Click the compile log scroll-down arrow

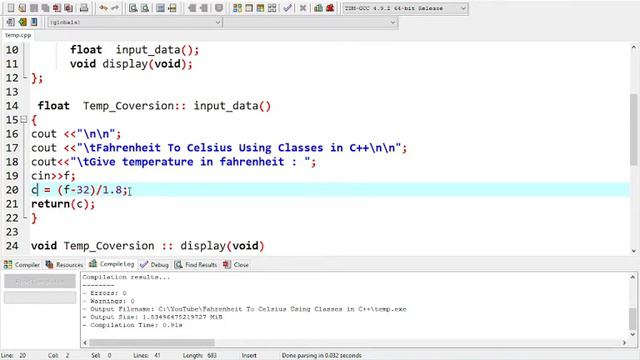click(633, 334)
